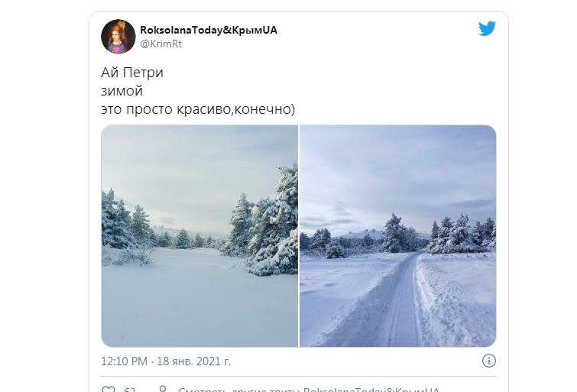Viewport: 577px width, 392px height.
Task: Click the person icon beside other tweets link
Action: point(163,389)
